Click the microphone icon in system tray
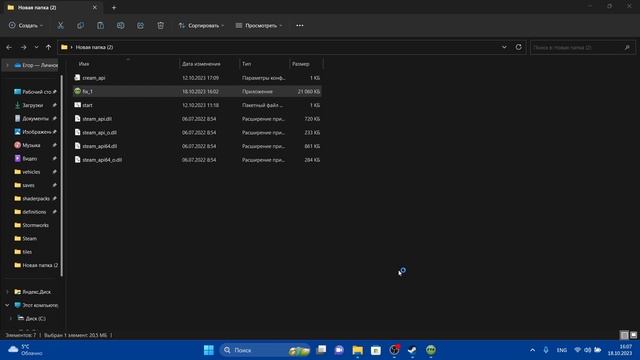This screenshot has width=640, height=360. [x=546, y=350]
